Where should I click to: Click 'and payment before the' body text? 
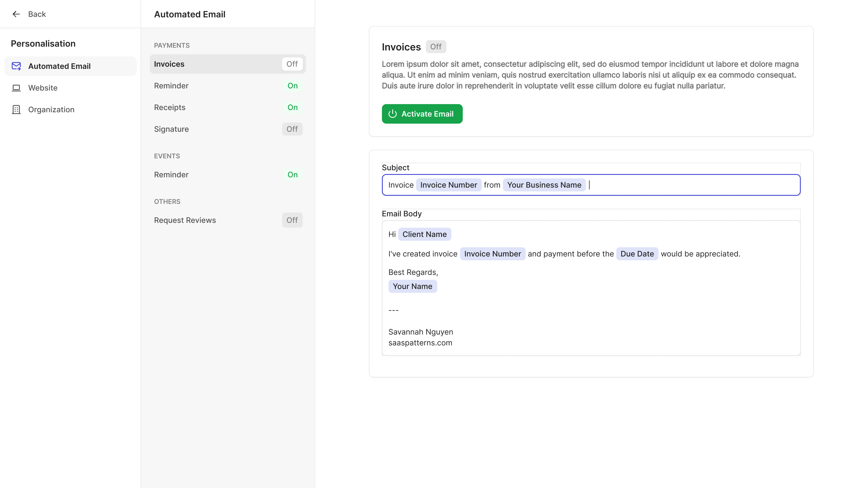[570, 254]
